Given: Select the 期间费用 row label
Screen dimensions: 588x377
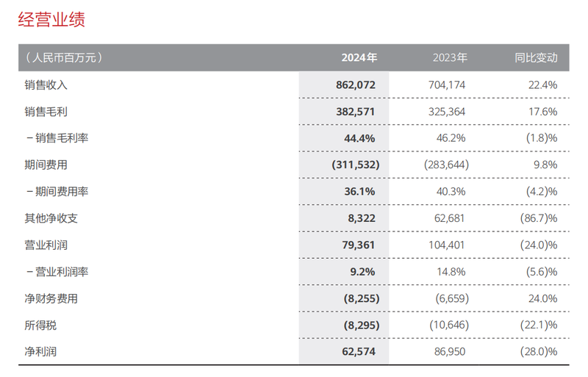Looking at the screenshot, I should (46, 165).
